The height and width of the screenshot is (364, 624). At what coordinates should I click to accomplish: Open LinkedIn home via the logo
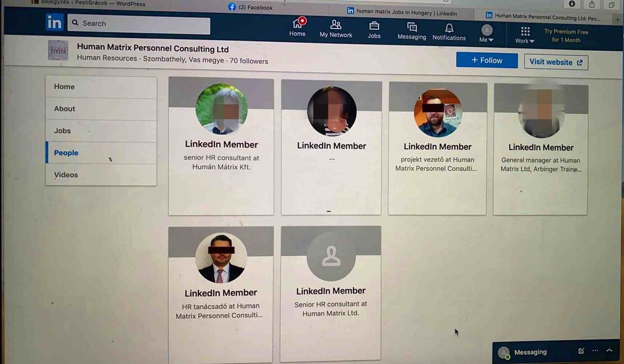[54, 22]
